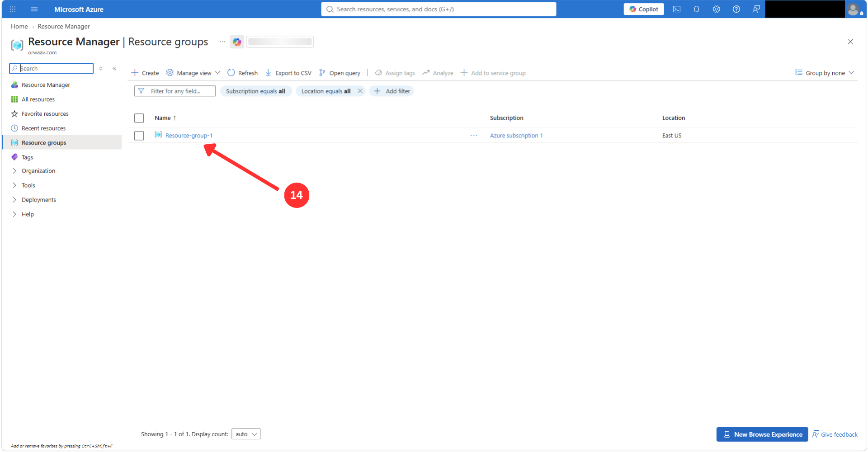Expand the Organization menu section

click(x=38, y=171)
